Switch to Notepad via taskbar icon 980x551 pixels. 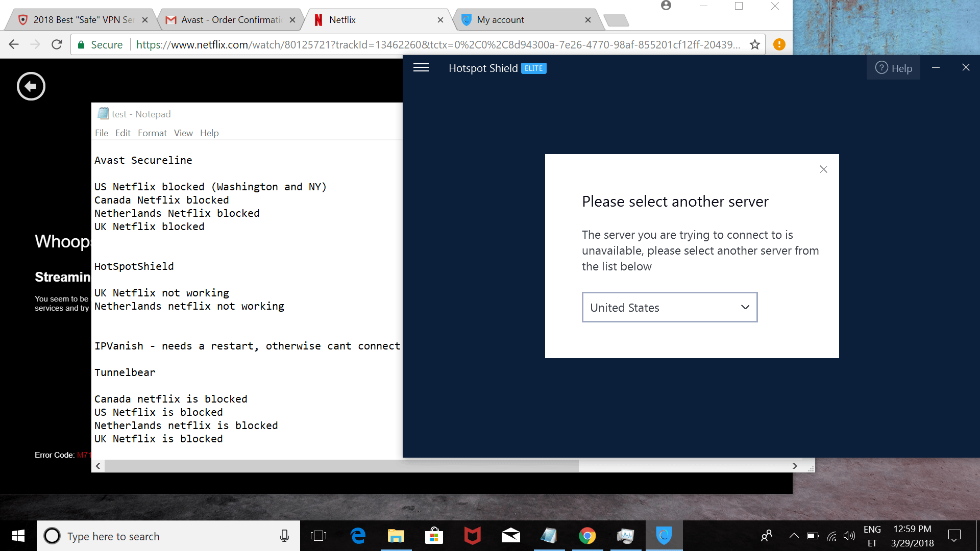(549, 536)
